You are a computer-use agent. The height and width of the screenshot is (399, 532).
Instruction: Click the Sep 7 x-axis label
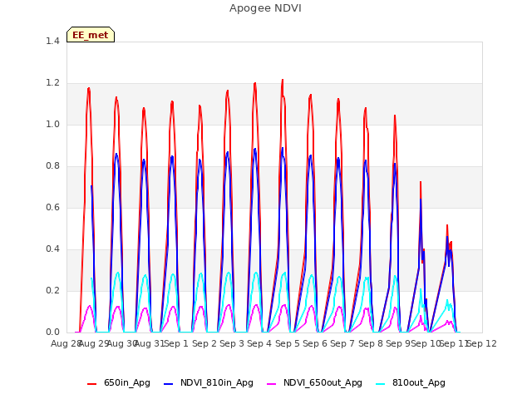click(342, 343)
